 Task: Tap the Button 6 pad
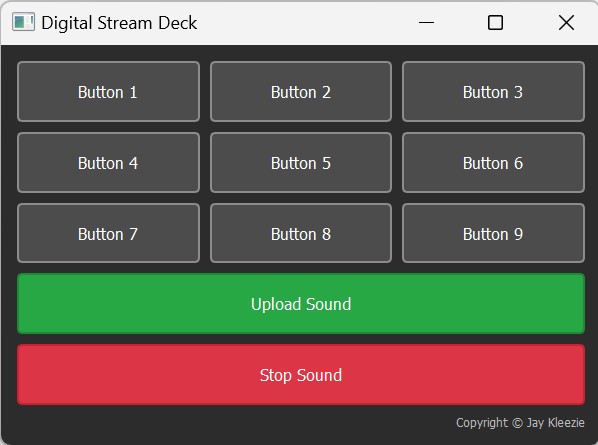click(x=493, y=162)
